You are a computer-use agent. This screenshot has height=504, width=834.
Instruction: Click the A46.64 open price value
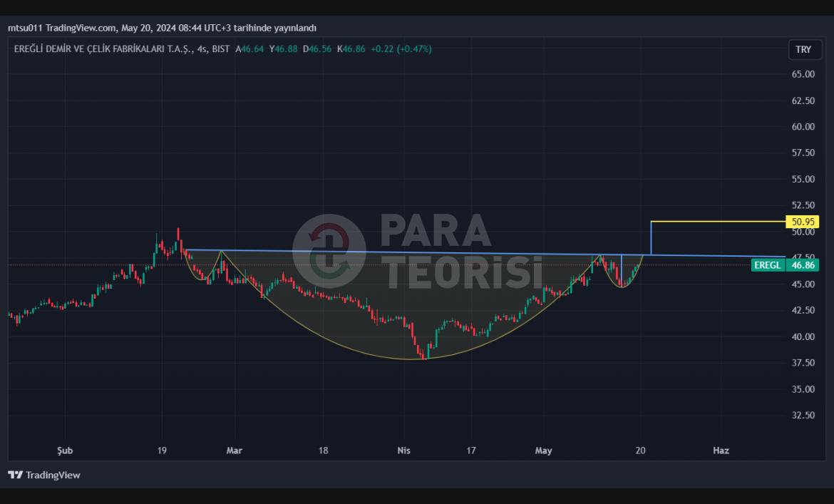pyautogui.click(x=249, y=49)
